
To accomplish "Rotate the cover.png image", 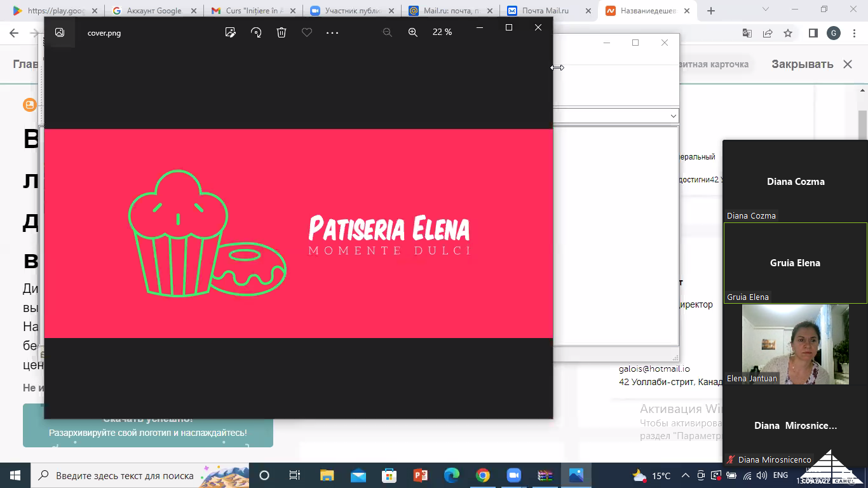I will [x=256, y=32].
